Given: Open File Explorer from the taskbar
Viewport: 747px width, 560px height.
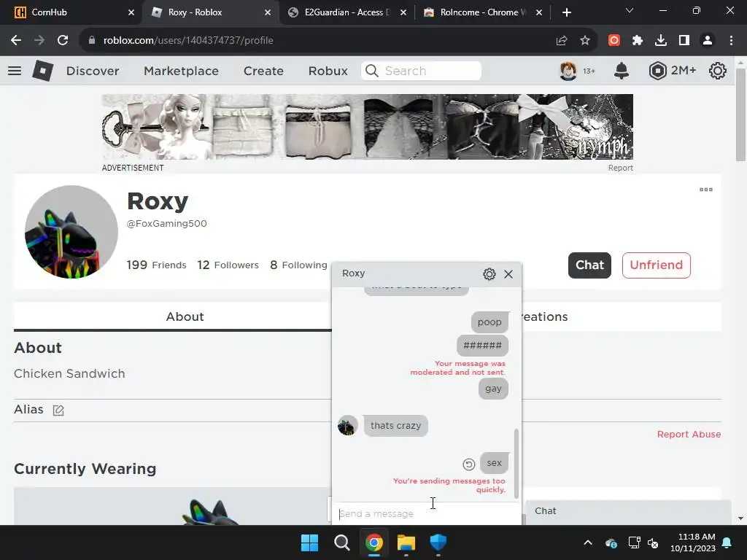Looking at the screenshot, I should pos(406,542).
